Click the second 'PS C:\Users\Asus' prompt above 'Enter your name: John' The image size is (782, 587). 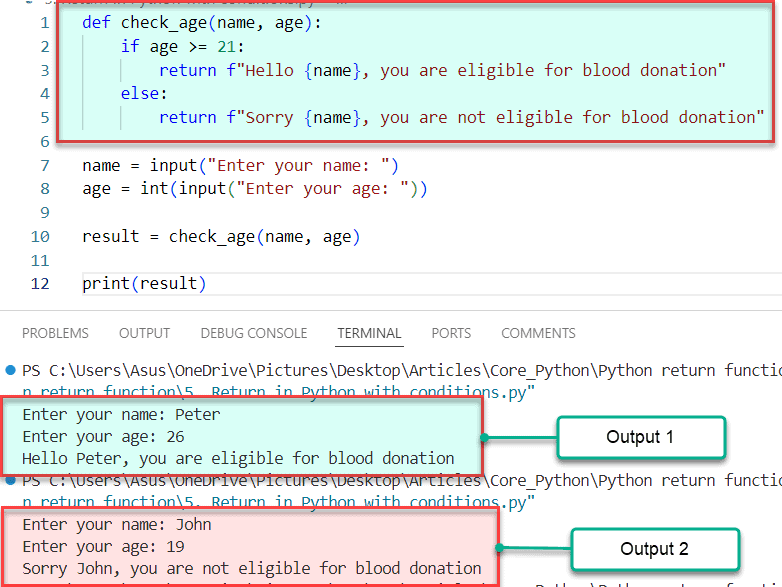pyautogui.click(x=402, y=481)
